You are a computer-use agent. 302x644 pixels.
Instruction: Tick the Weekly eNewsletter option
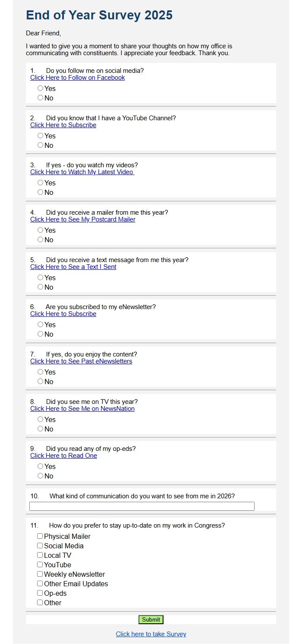(40, 574)
